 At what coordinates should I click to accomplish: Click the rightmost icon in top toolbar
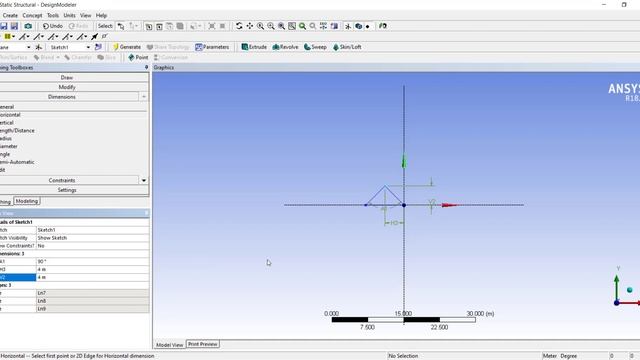[x=382, y=26]
